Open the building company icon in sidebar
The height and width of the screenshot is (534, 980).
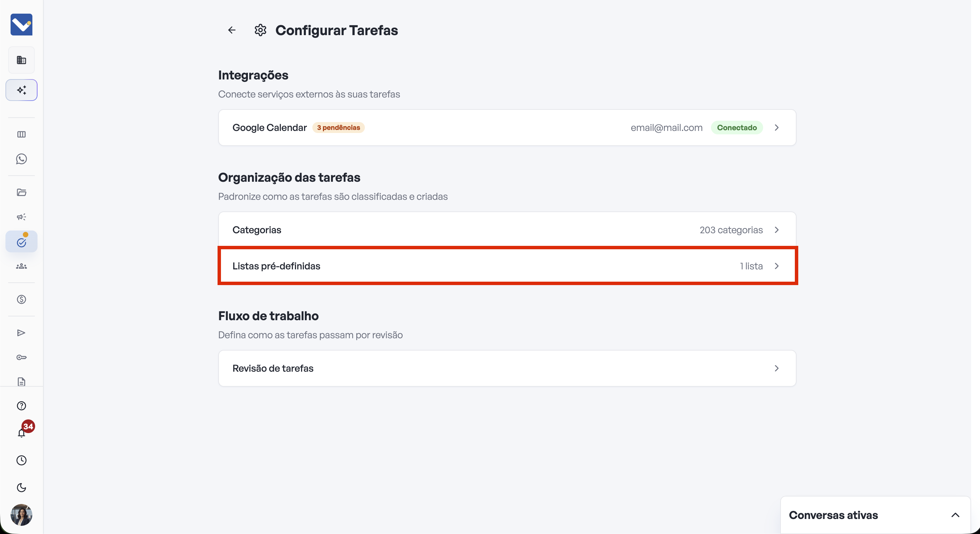point(21,60)
